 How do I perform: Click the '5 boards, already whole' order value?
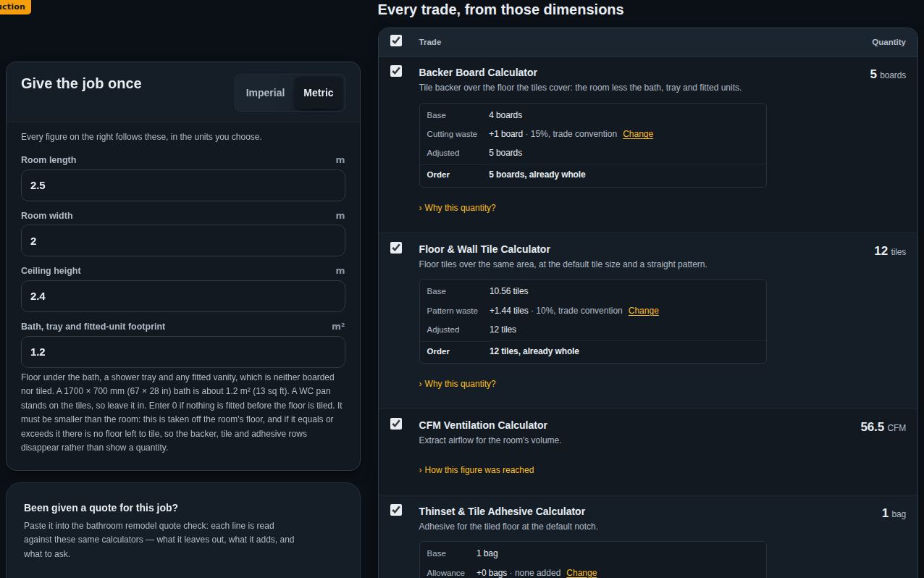pyautogui.click(x=537, y=175)
